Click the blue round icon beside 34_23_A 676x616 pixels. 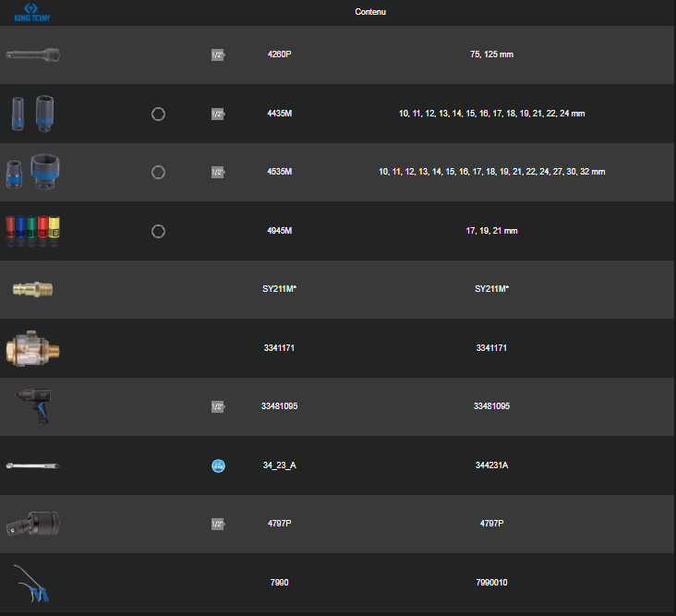tap(218, 465)
